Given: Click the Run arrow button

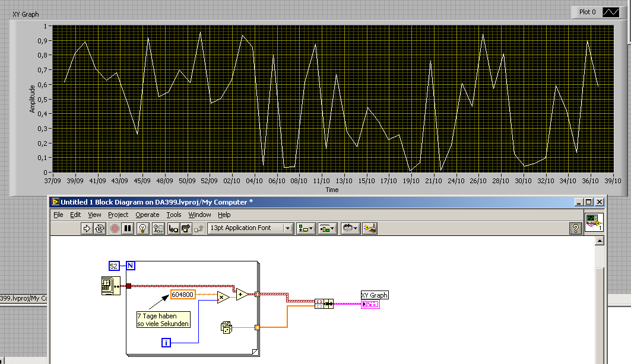Looking at the screenshot, I should coord(86,228).
